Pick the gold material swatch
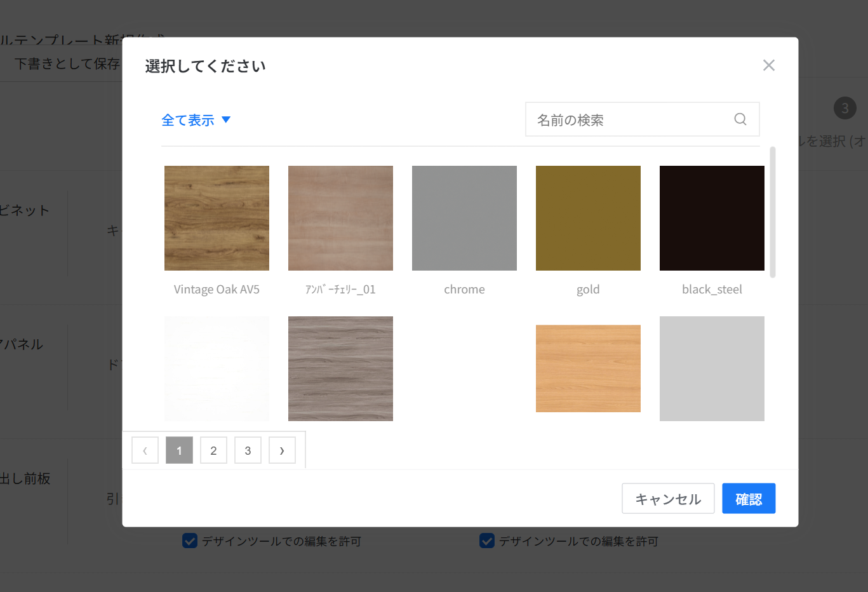 coord(588,218)
